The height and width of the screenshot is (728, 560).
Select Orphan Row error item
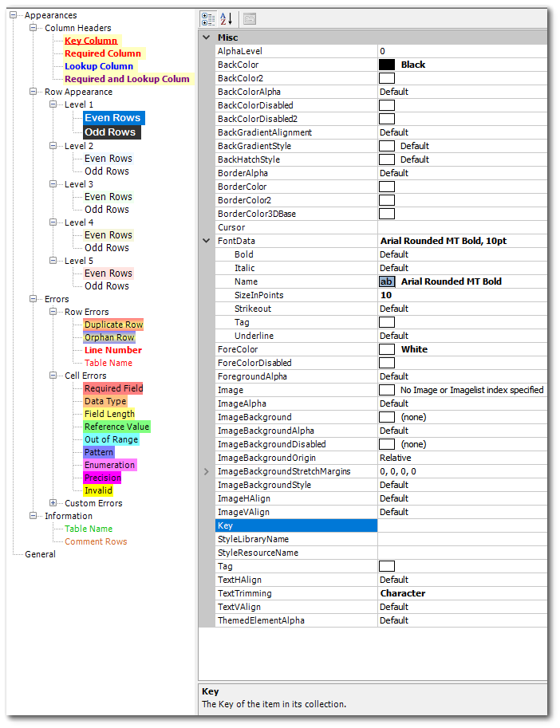(x=109, y=337)
